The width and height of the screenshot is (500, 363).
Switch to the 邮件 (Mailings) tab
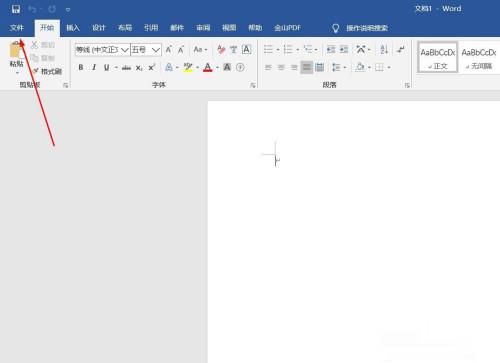pos(177,28)
